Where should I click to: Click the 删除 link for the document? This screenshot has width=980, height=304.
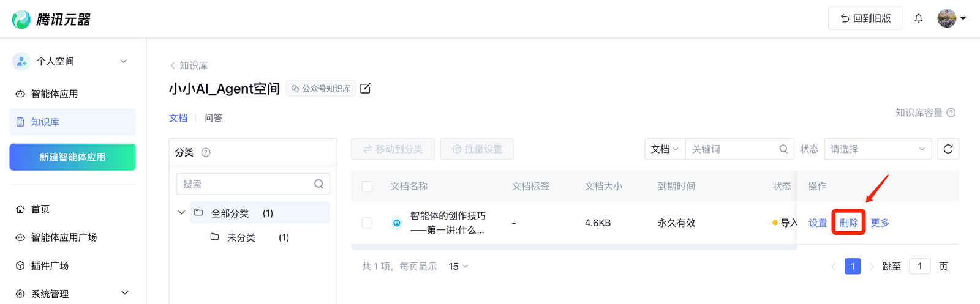pyautogui.click(x=848, y=223)
